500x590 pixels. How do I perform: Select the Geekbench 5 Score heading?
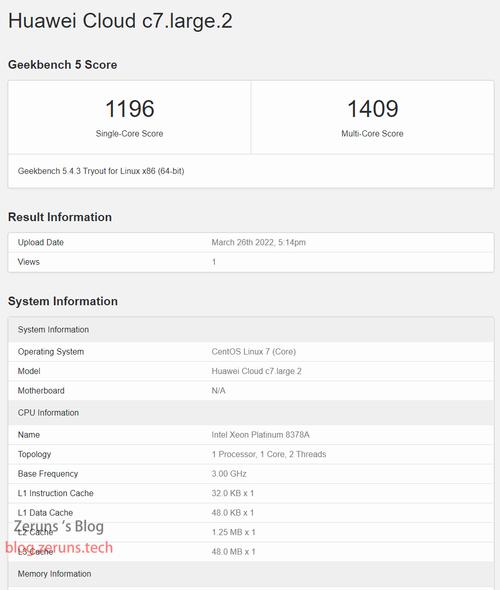pos(62,64)
